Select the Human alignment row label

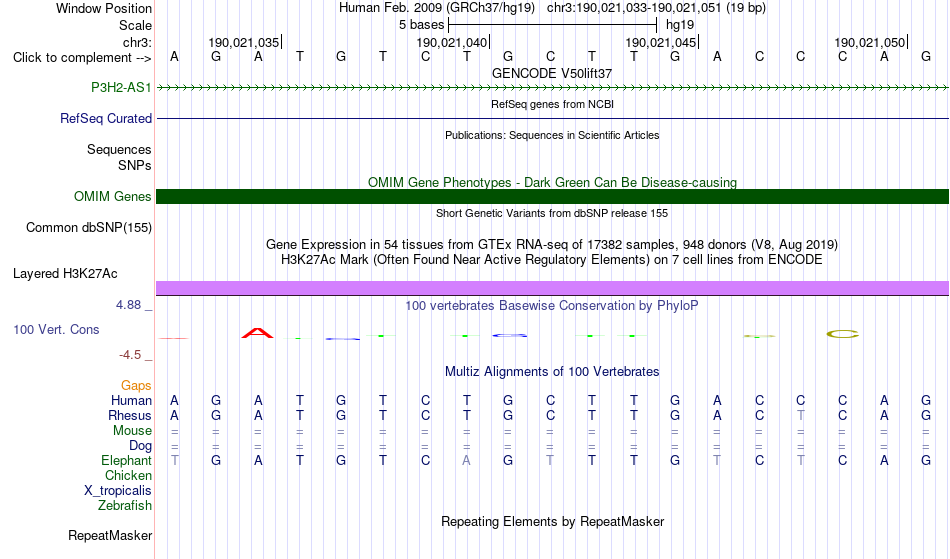tap(131, 400)
